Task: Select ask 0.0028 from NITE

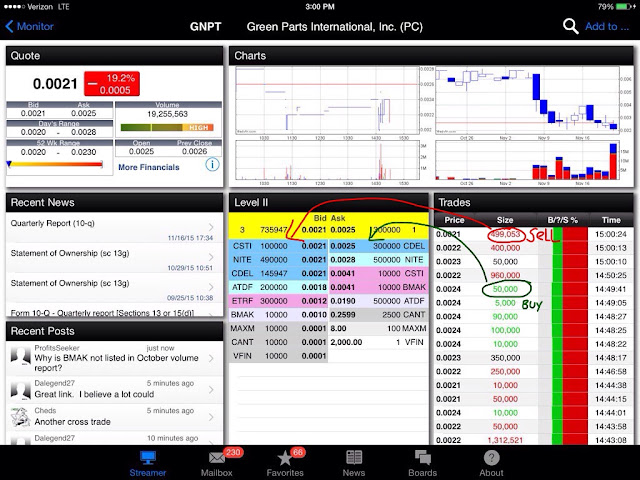Action: (x=379, y=260)
